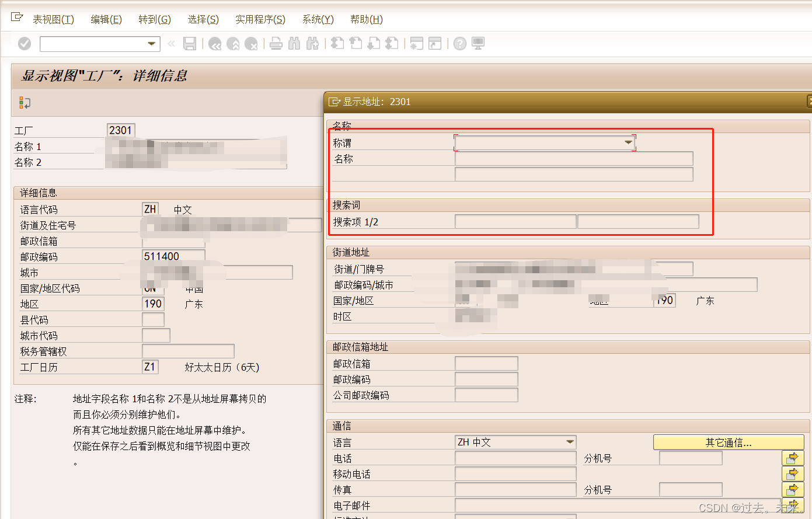Click the second name line field below 名称
The height and width of the screenshot is (519, 812).
coord(574,175)
